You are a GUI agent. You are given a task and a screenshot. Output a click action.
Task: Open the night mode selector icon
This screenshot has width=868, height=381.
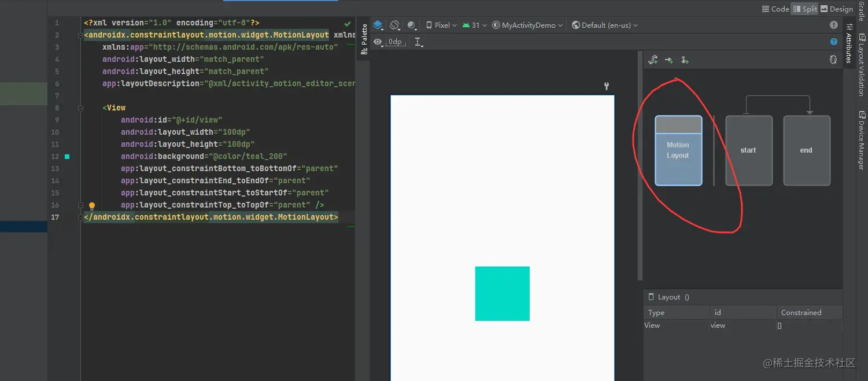(412, 25)
